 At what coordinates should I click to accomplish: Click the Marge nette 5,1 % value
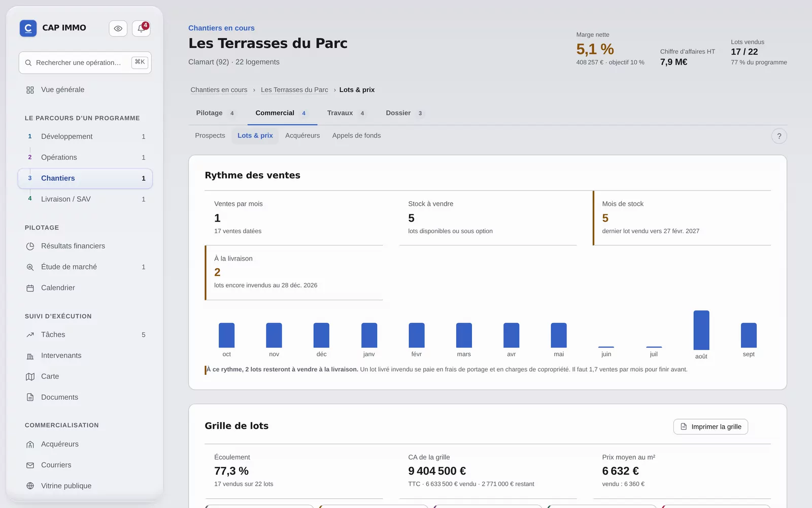(595, 49)
